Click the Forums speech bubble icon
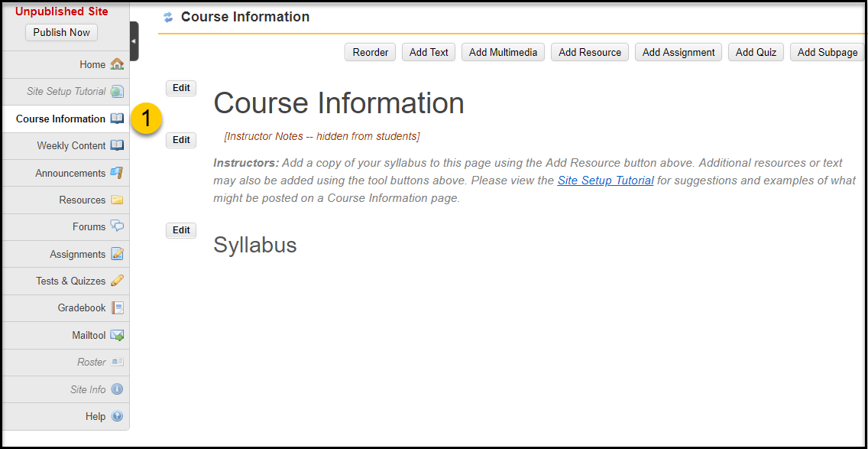The height and width of the screenshot is (449, 868). 117,226
